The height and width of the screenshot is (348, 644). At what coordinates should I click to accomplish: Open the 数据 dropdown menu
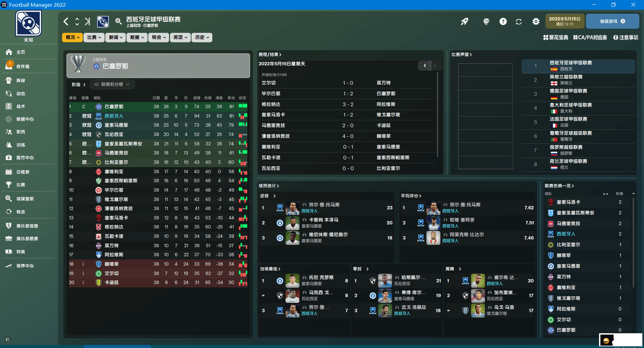(137, 38)
